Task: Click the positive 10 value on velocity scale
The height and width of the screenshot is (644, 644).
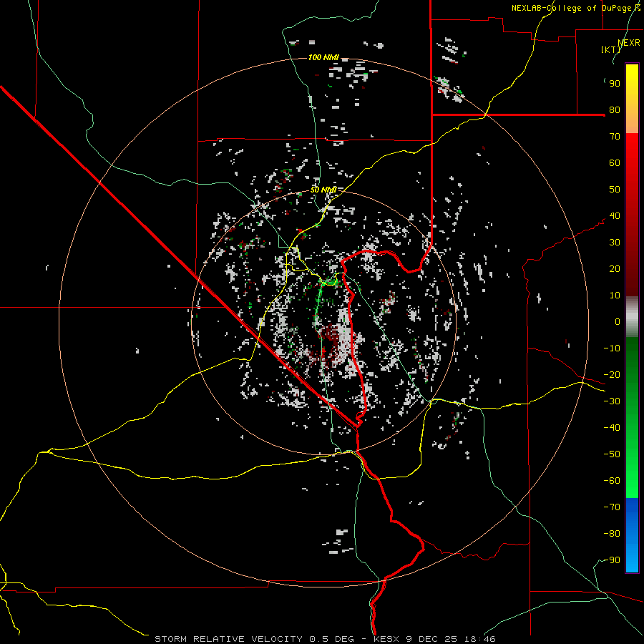Action: click(x=615, y=296)
